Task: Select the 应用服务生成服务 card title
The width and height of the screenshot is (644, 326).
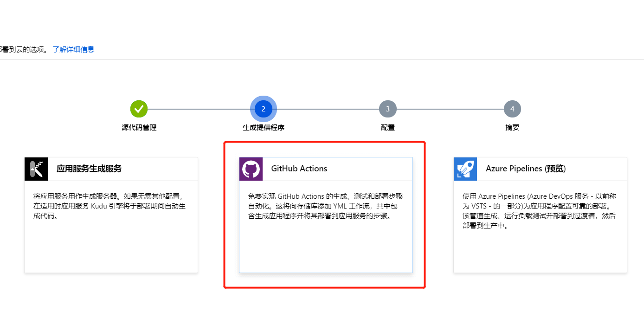Action: pyautogui.click(x=89, y=169)
